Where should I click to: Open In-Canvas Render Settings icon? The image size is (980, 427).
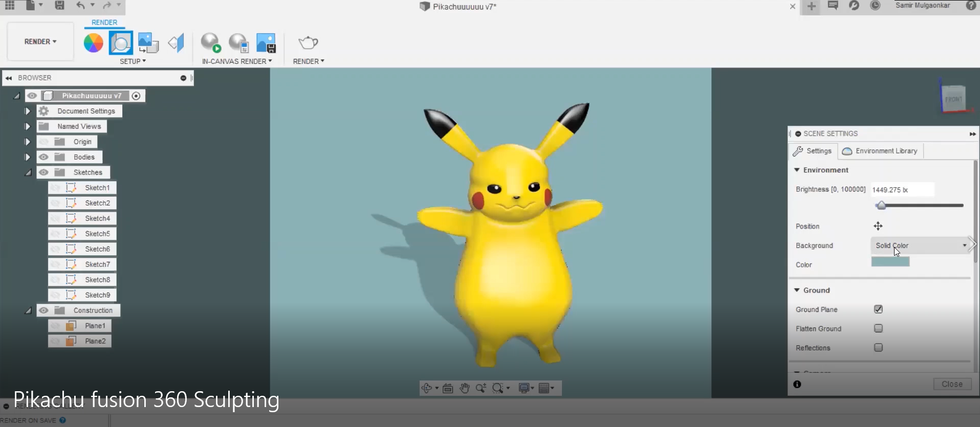point(238,43)
